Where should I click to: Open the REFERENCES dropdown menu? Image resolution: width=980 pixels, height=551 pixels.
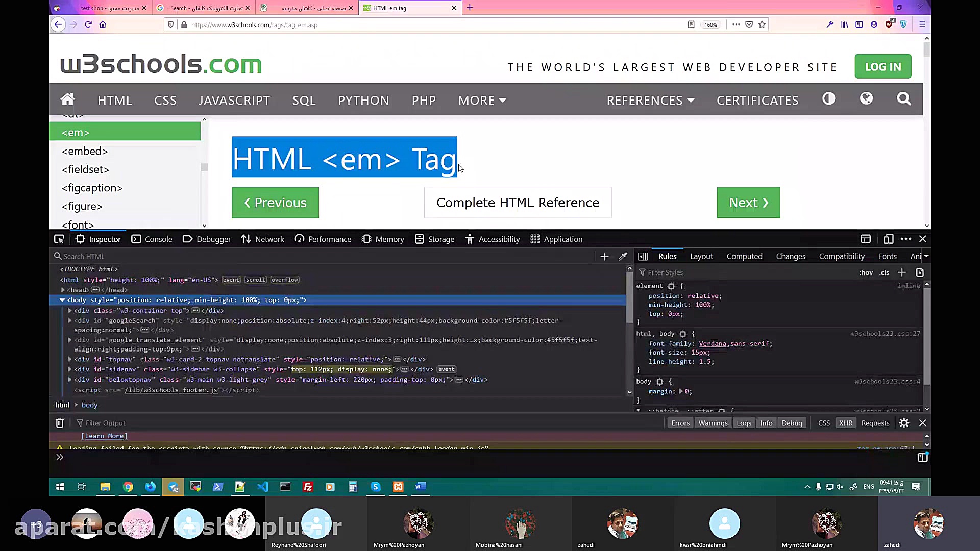[x=650, y=101]
